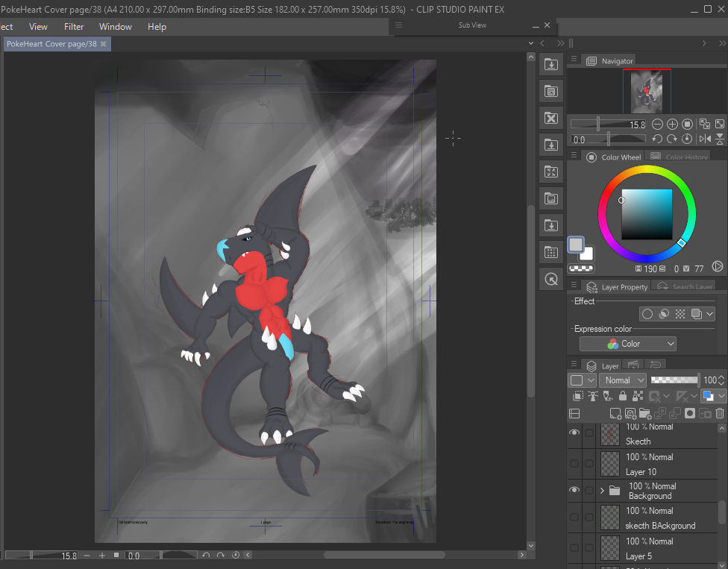Switch to the Color History tab
This screenshot has width=728, height=569.
click(x=679, y=157)
